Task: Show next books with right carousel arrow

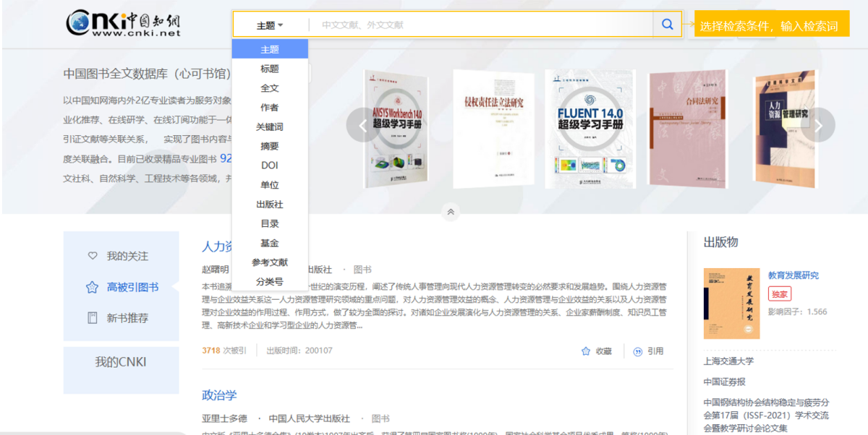Action: (818, 126)
